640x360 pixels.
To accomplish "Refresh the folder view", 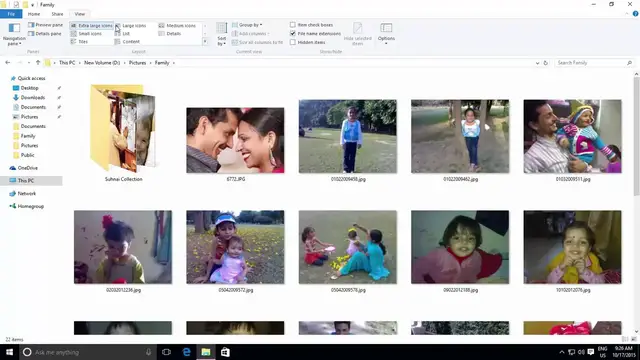I will [545, 63].
